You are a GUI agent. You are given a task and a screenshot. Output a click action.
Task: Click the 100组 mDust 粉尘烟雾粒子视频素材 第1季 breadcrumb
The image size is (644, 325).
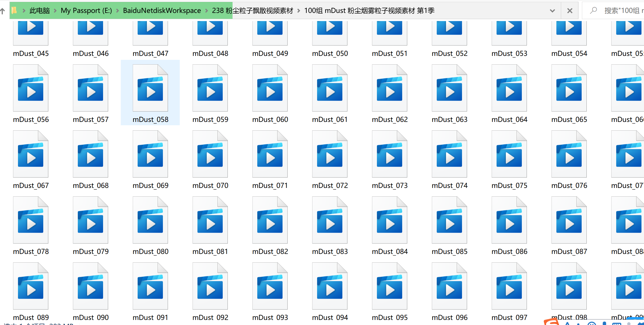click(369, 11)
